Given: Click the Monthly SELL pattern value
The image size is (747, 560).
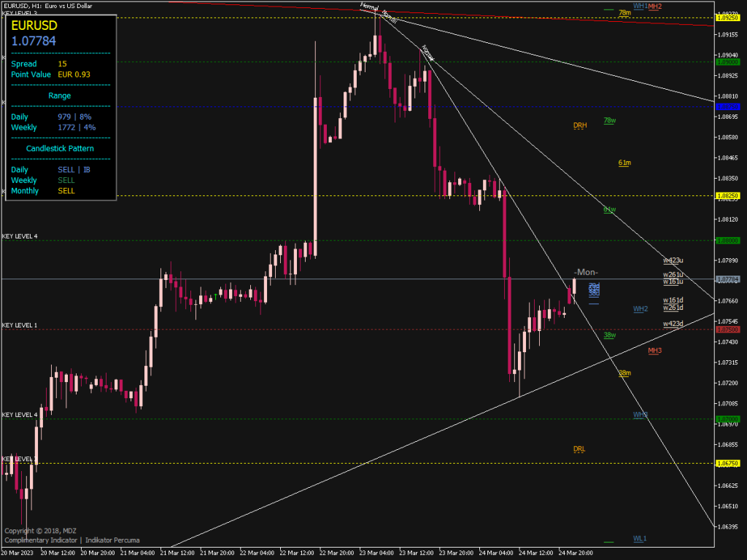Looking at the screenshot, I should coord(66,191).
